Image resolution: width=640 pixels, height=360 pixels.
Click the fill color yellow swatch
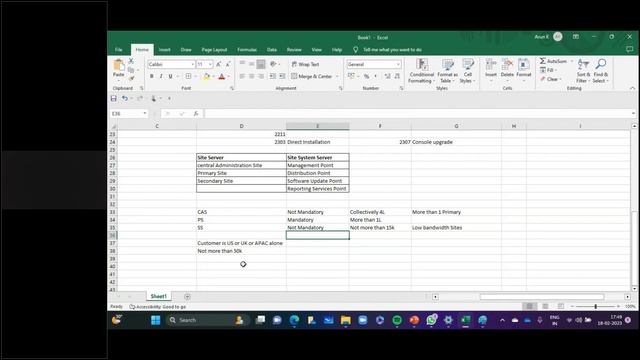(206, 77)
